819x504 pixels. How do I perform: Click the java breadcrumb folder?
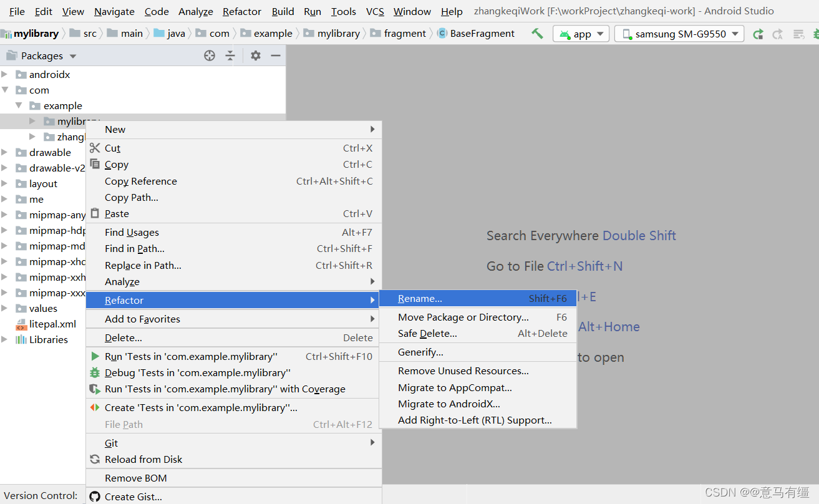[170, 34]
